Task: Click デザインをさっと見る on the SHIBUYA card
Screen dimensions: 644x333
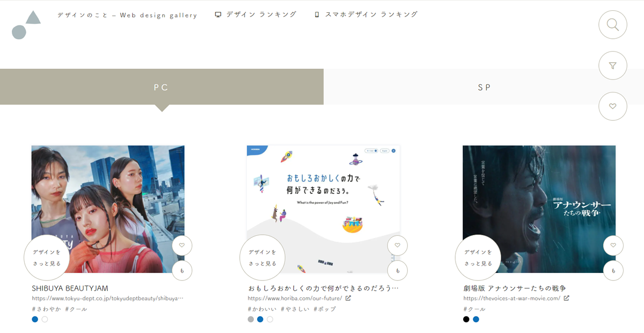Action: tap(47, 258)
